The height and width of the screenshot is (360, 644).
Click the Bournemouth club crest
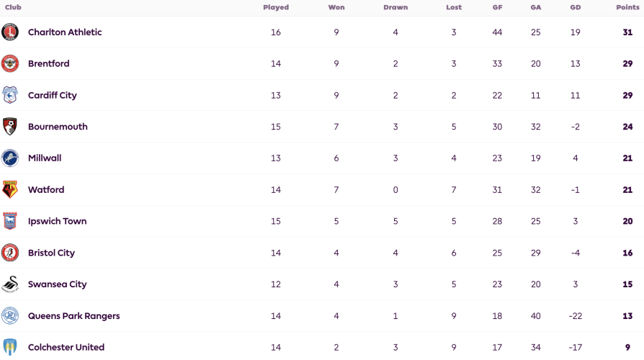click(10, 127)
